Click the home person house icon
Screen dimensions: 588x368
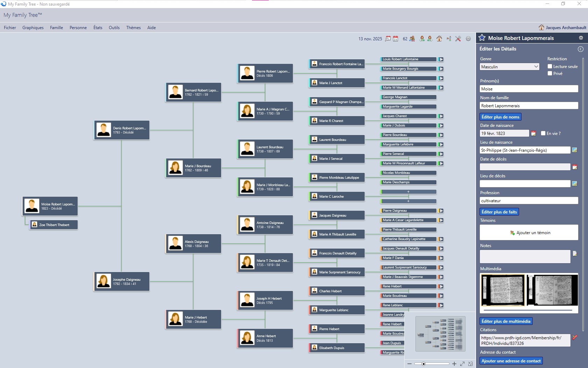click(x=439, y=39)
